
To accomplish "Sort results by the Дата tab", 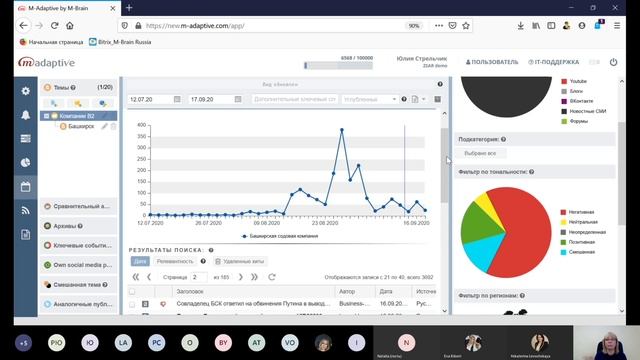I will click(x=140, y=261).
